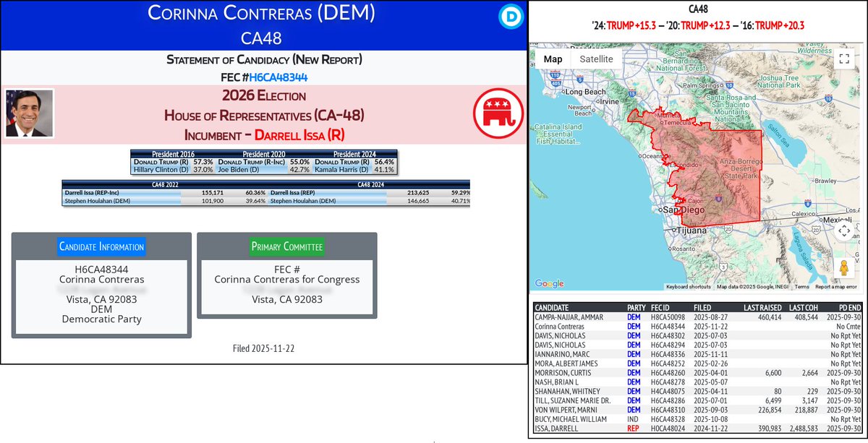Click the PARTY column header
This screenshot has height=443, width=868.
point(637,307)
